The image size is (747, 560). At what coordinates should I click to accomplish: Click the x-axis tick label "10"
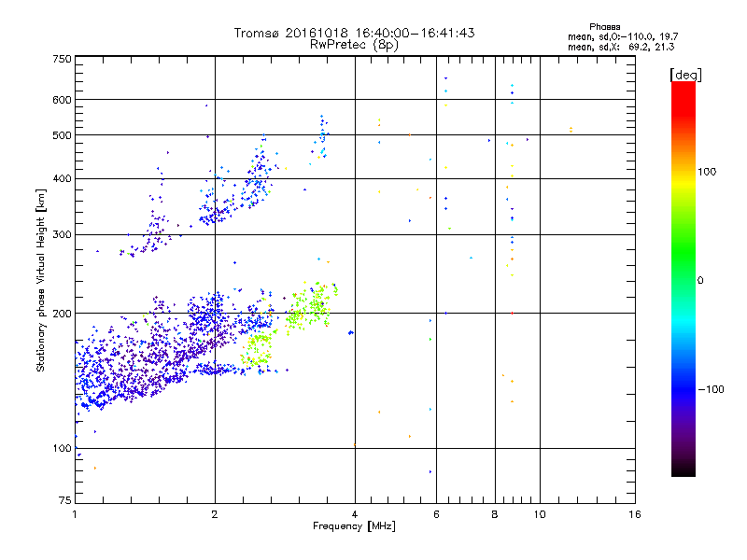[540, 514]
